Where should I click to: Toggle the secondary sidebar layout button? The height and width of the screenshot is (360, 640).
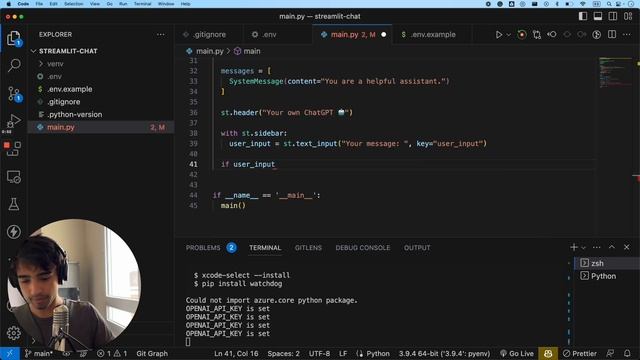pos(613,16)
